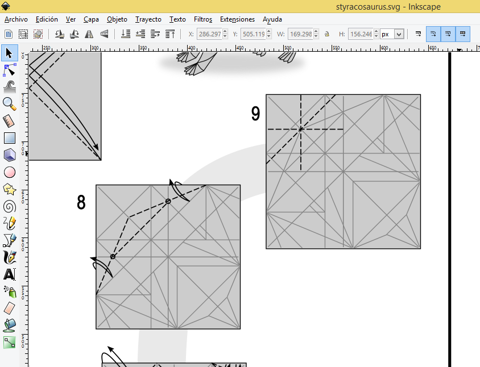Open the Filtros menu
The image size is (480, 367).
point(203,19)
